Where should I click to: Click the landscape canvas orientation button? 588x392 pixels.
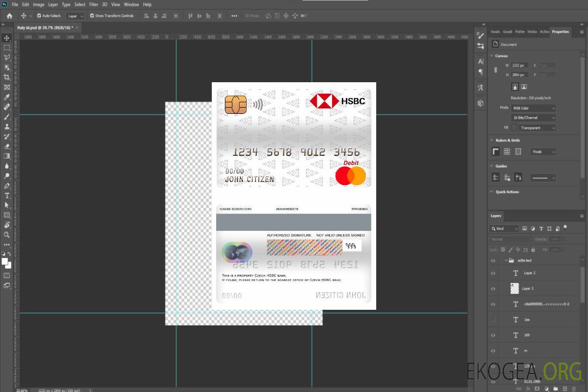pyautogui.click(x=524, y=87)
